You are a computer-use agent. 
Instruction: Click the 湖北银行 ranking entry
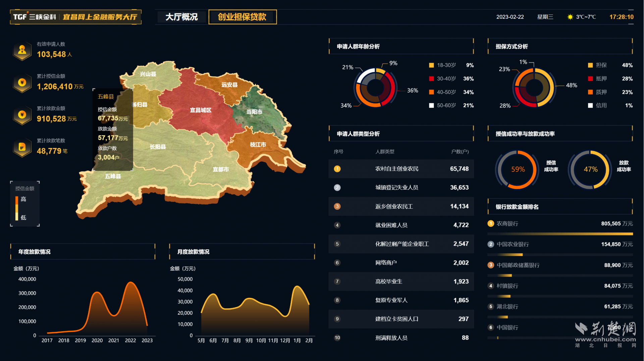tap(507, 306)
